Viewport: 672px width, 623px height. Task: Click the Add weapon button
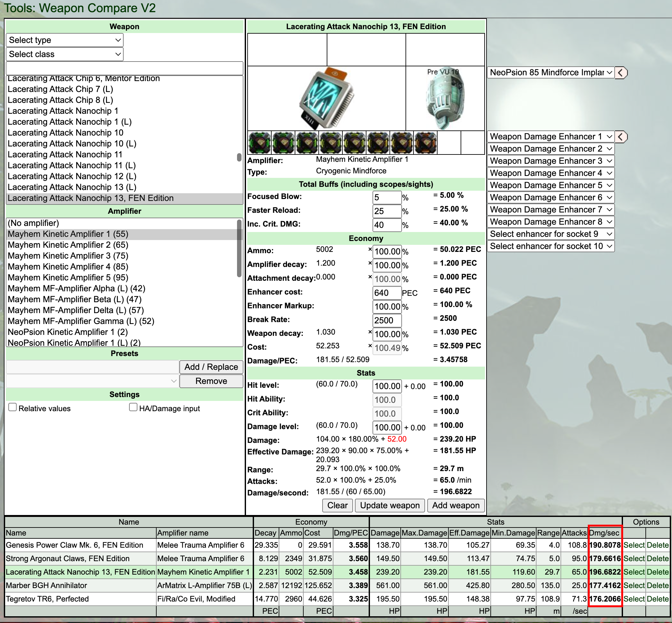(x=456, y=505)
